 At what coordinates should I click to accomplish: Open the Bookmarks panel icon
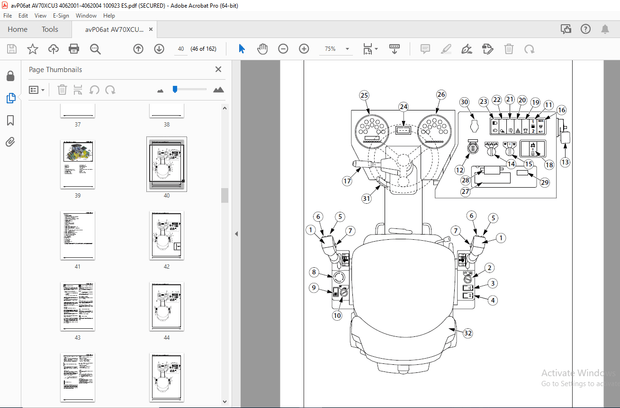[x=11, y=120]
